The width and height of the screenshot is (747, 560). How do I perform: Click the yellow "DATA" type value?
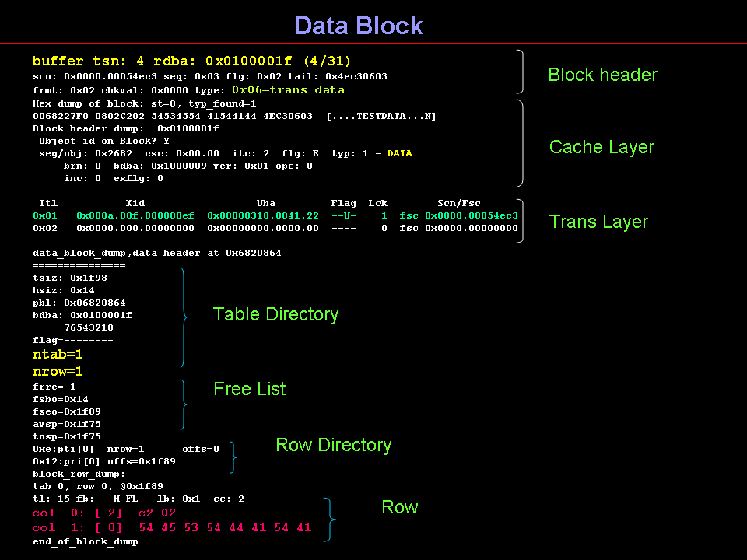399,153
